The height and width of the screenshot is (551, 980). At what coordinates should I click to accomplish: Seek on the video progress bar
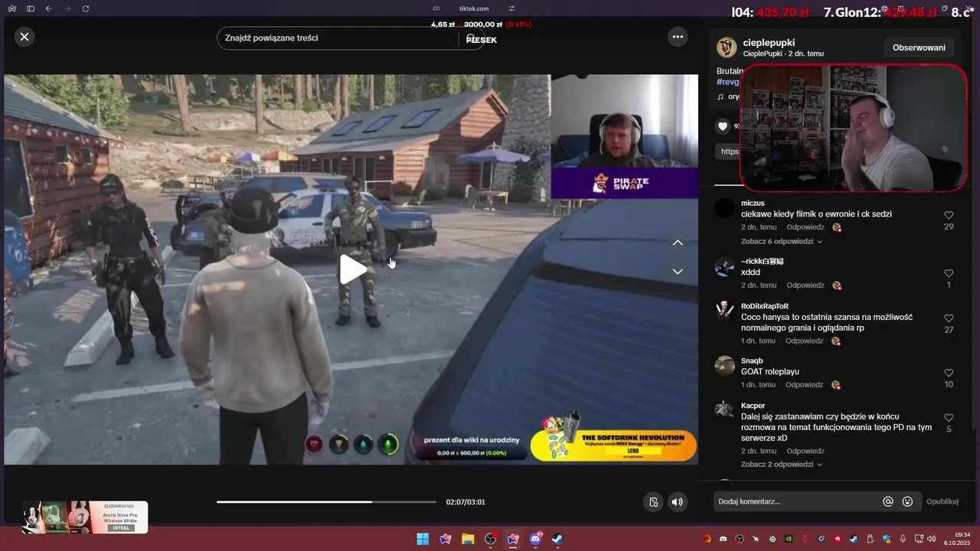click(x=326, y=502)
